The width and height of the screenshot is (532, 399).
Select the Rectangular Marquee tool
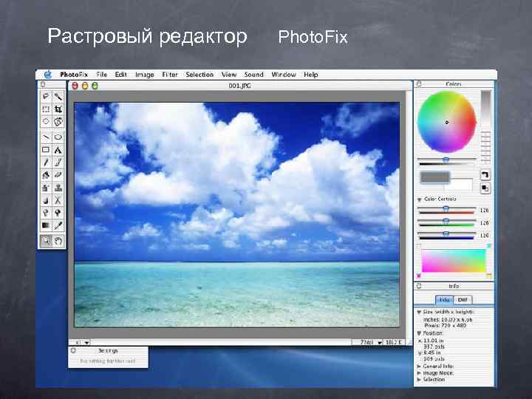pyautogui.click(x=46, y=109)
